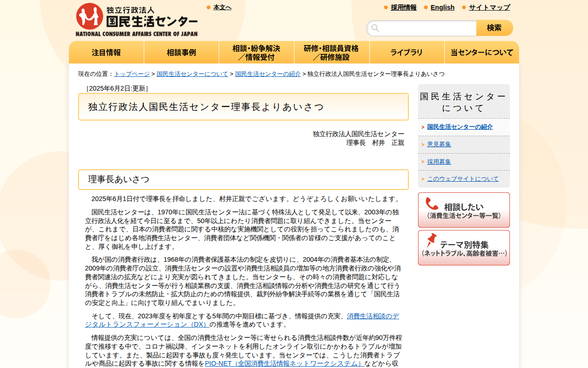Open 相談・紛争解決／情報受付 navigation tab

(x=256, y=52)
